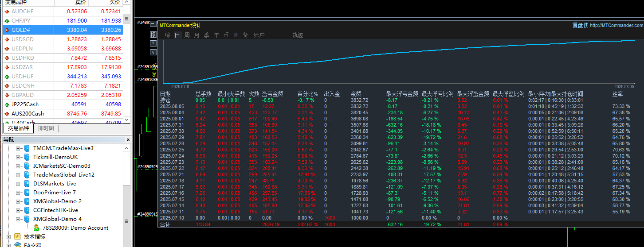This screenshot has height=247, width=644.
Task: Click the 盈亏金额 column header
Action: 273,94
